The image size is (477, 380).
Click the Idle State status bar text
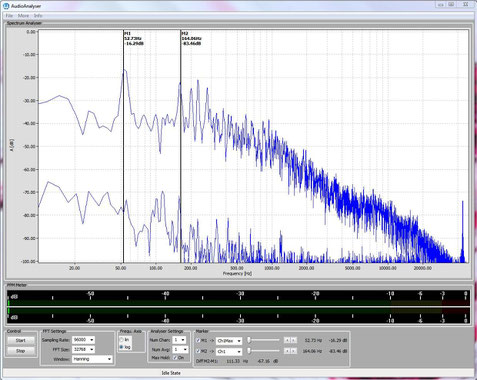point(171,373)
